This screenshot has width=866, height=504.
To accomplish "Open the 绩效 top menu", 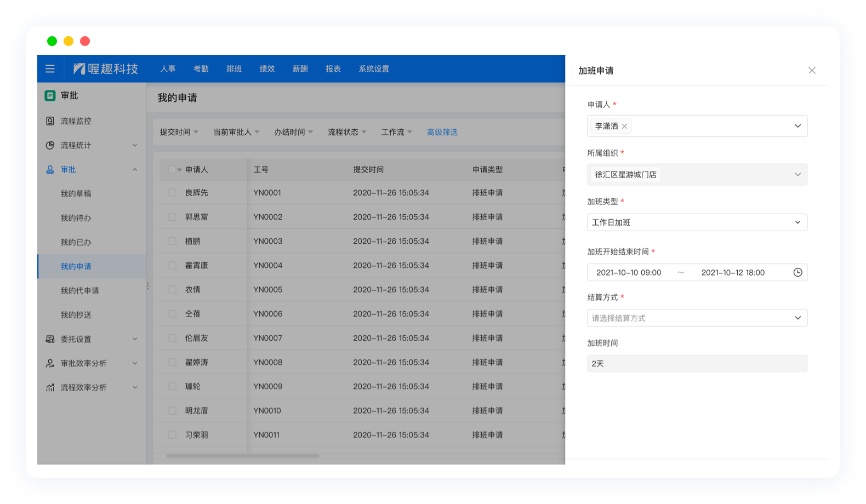I will tap(267, 68).
